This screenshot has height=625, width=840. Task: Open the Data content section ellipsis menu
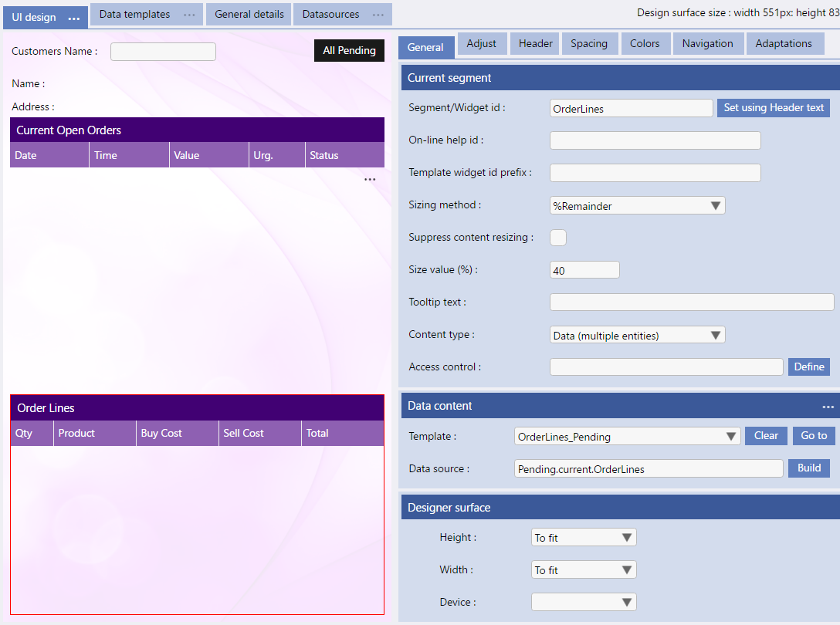click(x=828, y=407)
